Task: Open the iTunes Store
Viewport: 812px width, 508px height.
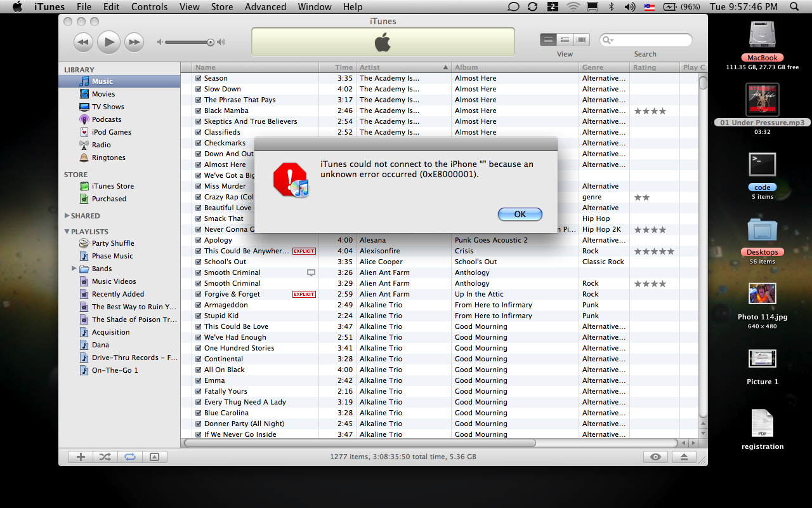Action: pos(119,186)
